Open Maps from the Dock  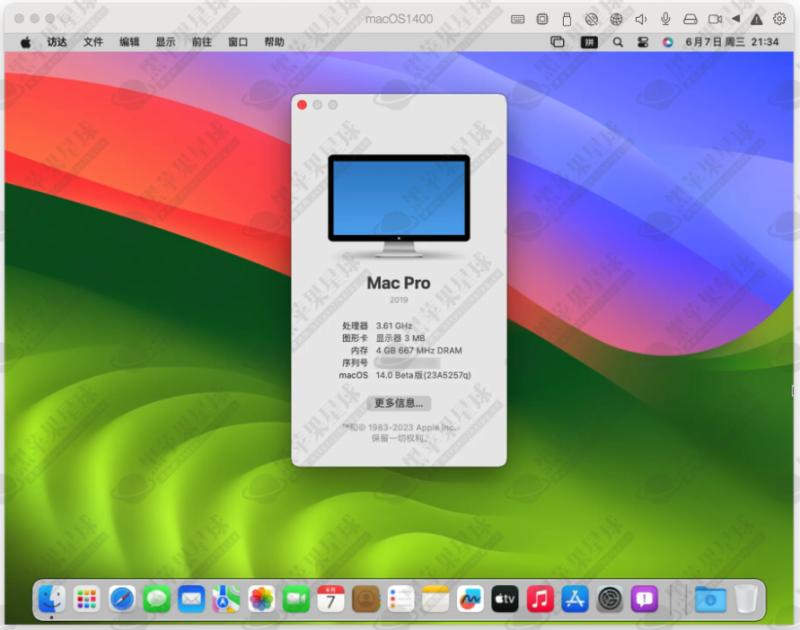pos(226,599)
